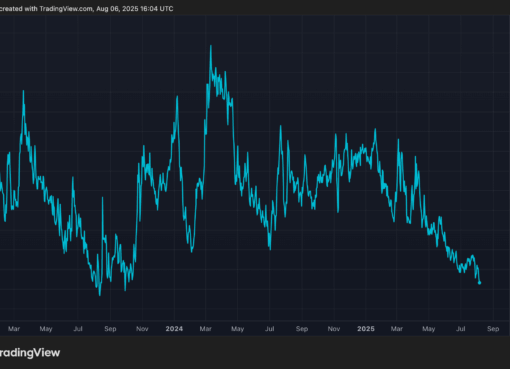The width and height of the screenshot is (510, 369).
Task: Select the 2025 year label on time axis
Action: pos(366,329)
